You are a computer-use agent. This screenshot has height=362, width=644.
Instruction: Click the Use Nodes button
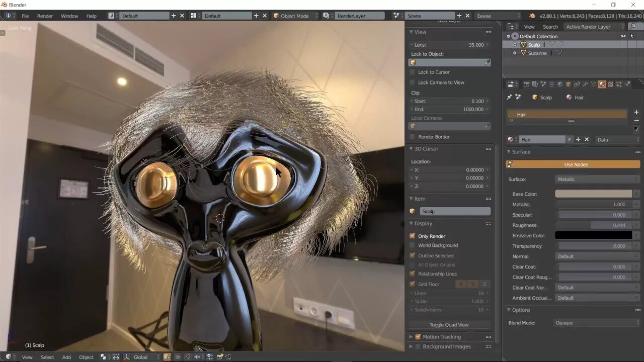click(x=573, y=164)
